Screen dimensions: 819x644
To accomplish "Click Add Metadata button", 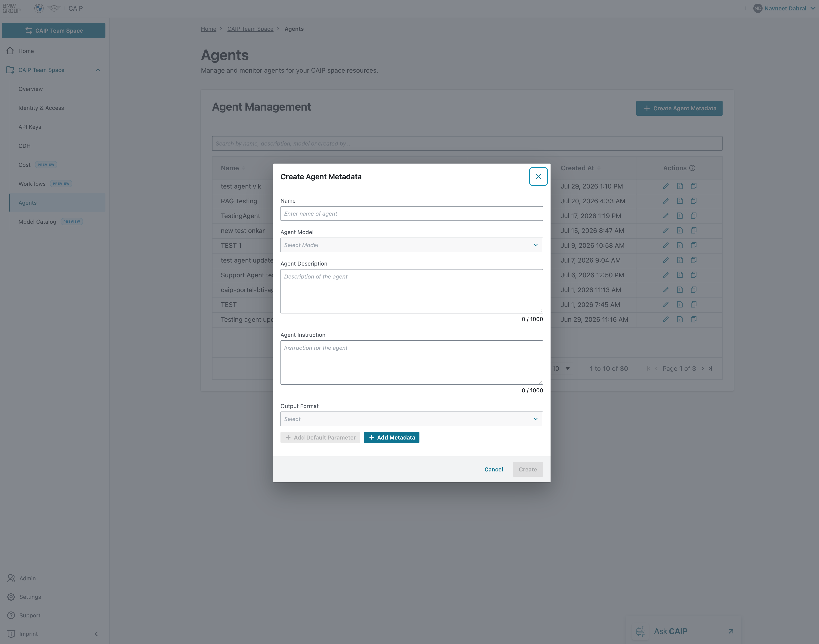I will 391,437.
